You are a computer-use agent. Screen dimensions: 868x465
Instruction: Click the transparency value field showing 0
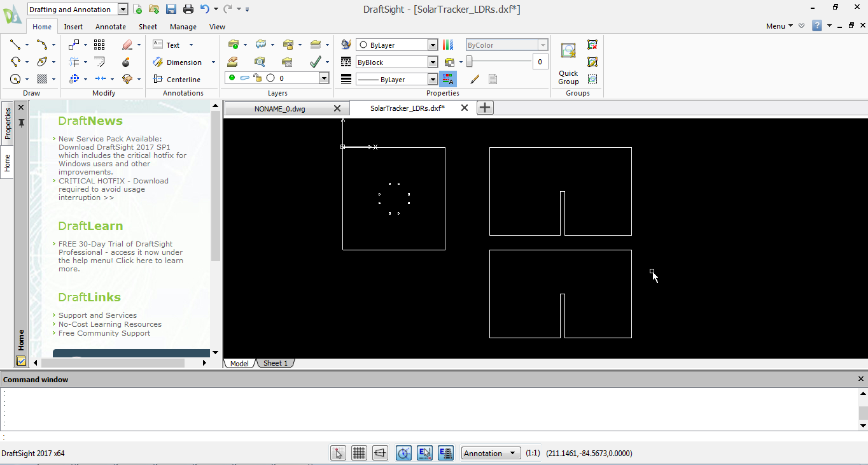[x=540, y=61]
